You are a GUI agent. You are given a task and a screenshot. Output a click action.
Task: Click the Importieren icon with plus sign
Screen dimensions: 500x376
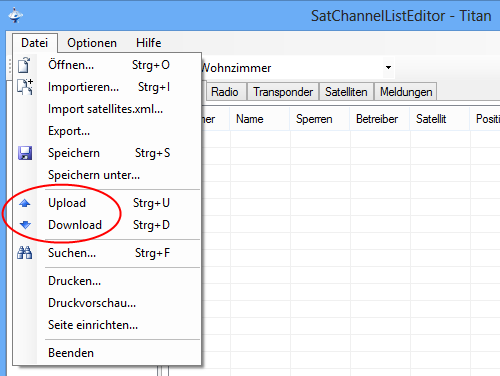[25, 87]
